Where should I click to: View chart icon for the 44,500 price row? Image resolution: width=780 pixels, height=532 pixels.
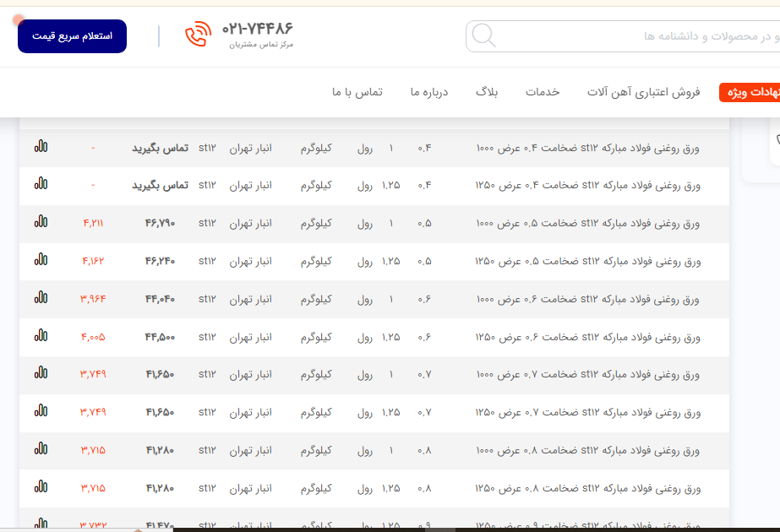click(x=41, y=335)
